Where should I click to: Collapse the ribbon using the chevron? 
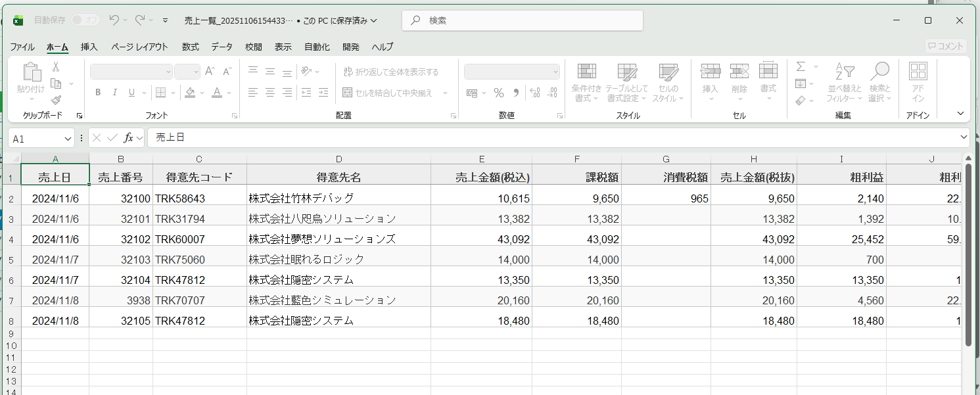tap(960, 114)
